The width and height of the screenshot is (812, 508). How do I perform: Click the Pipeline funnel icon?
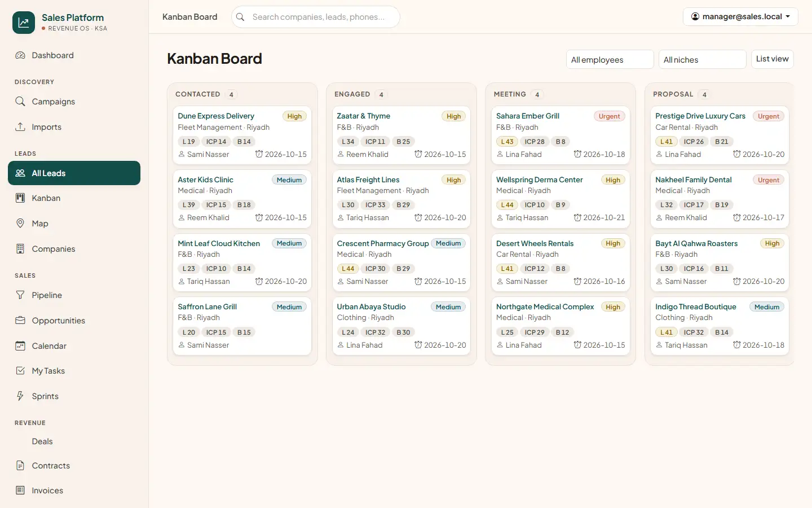(x=20, y=295)
